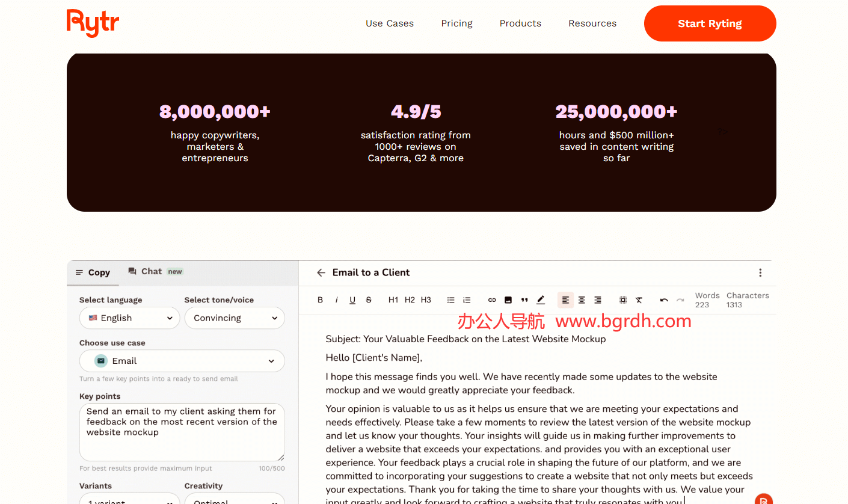The image size is (848, 504).
Task: Open the English language dropdown
Action: [x=130, y=318]
